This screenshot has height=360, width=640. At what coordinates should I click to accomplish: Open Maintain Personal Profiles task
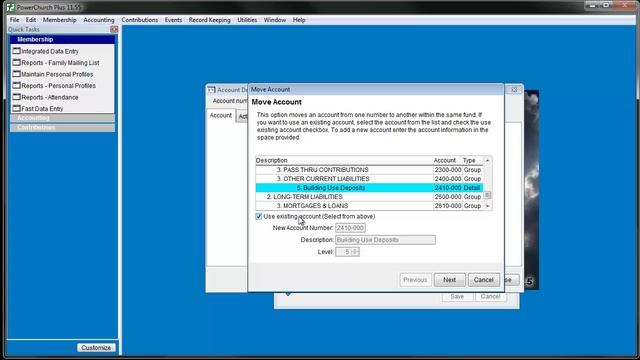point(53,74)
